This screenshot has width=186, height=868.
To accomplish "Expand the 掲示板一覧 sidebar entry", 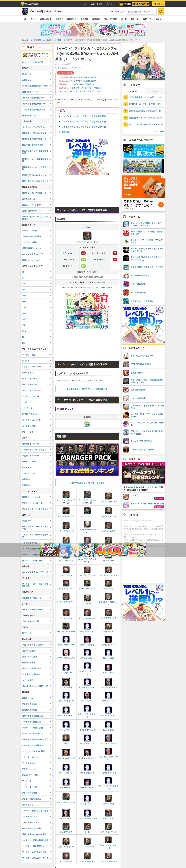I will (37, 74).
